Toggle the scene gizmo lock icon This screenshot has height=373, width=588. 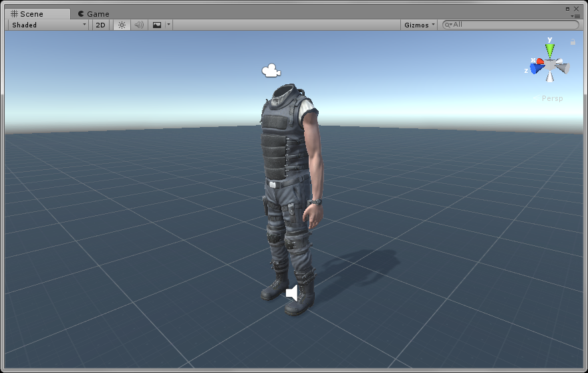pos(573,42)
